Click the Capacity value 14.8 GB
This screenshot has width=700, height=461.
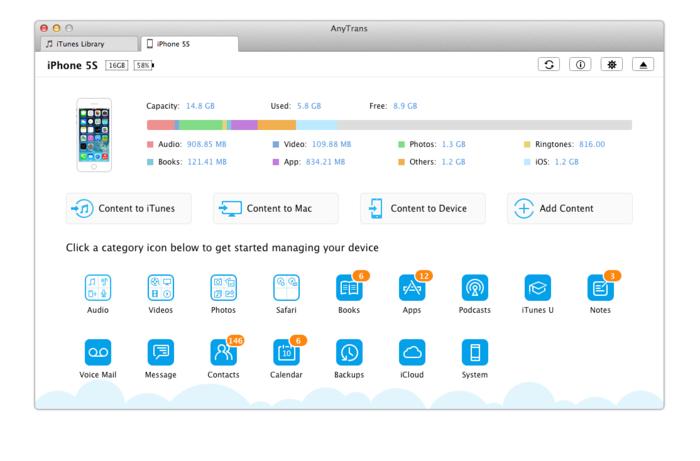click(x=200, y=106)
